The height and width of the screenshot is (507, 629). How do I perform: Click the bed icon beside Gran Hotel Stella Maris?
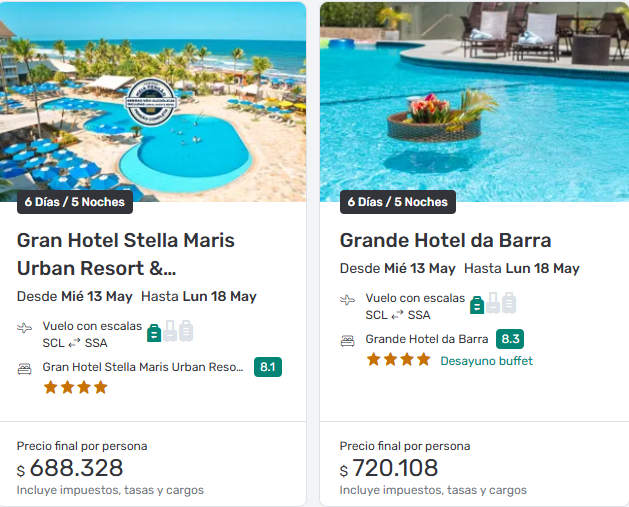pos(25,368)
